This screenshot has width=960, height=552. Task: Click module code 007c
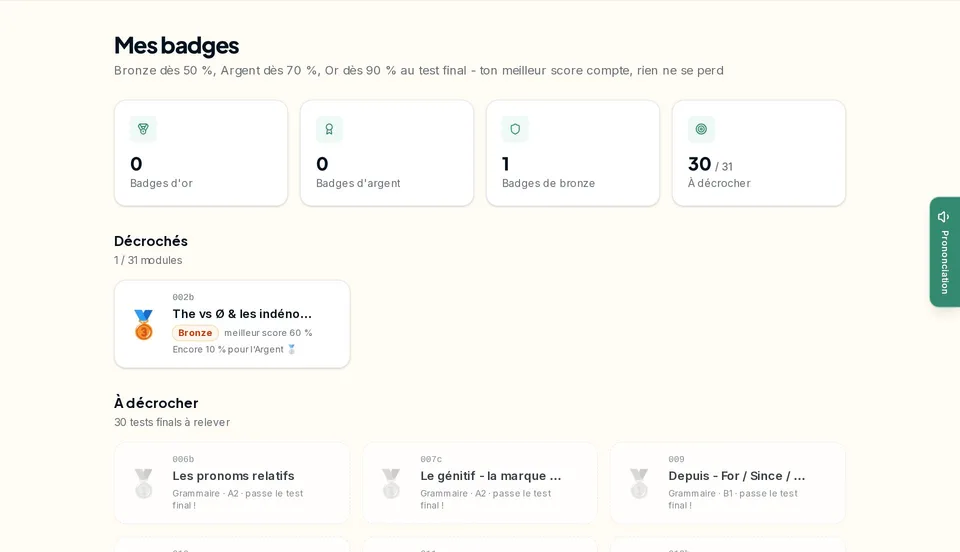click(431, 460)
